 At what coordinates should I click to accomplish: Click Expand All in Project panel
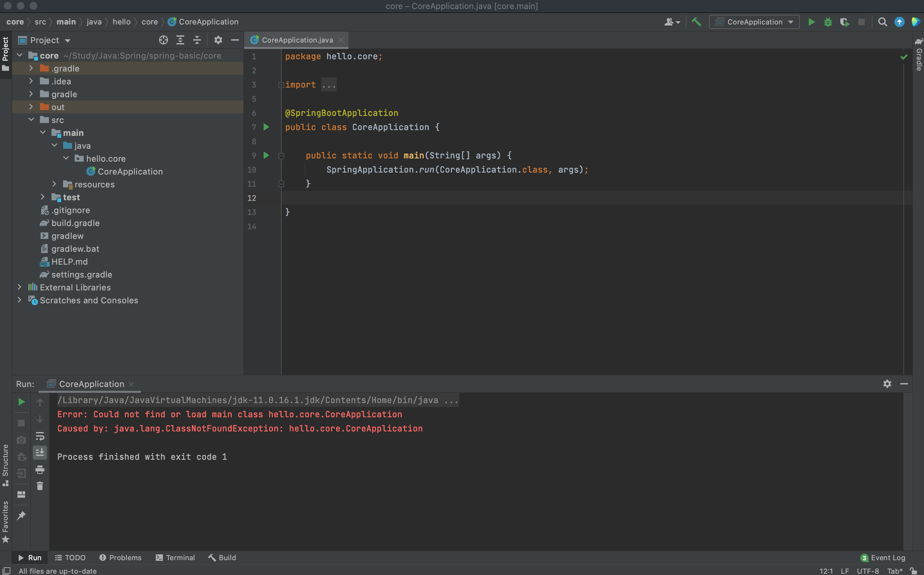point(180,40)
